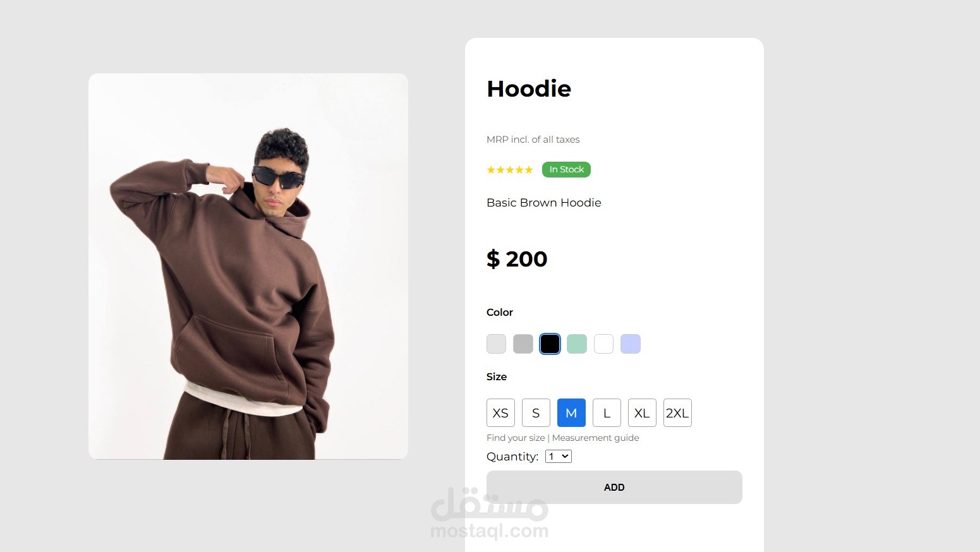Choose size M option
The width and height of the screenshot is (980, 552).
571,413
